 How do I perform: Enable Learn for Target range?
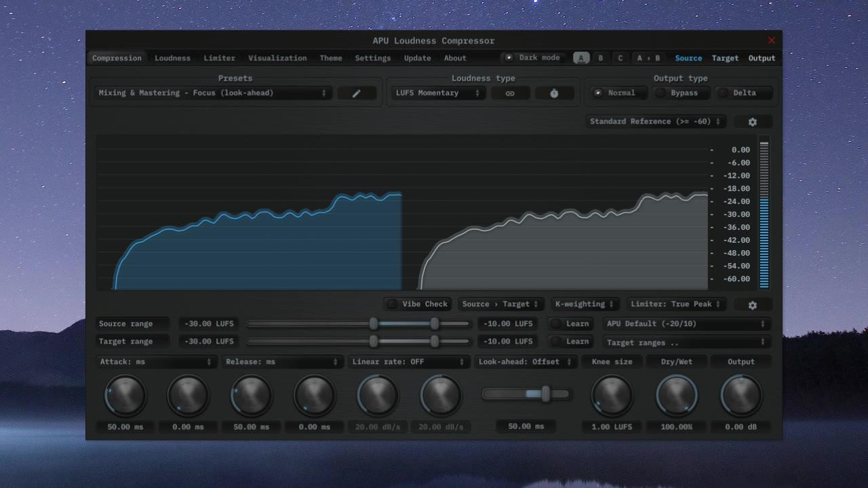[x=570, y=342]
